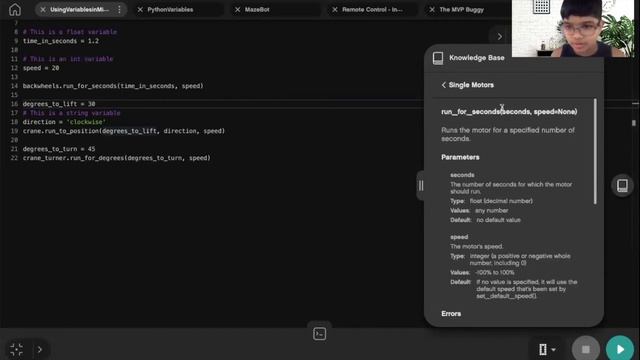Select the UsingVariablesinMi... project tab
The image size is (640, 360).
[80, 9]
